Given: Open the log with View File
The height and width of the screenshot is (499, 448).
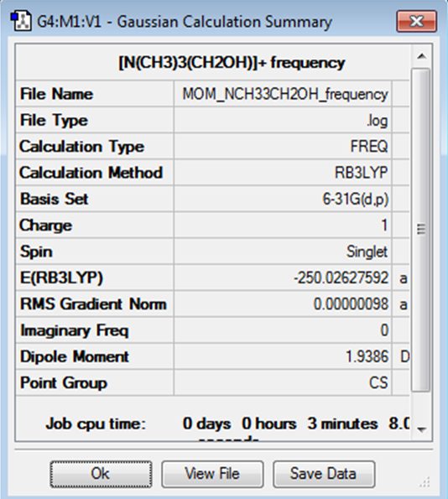Looking at the screenshot, I should (212, 474).
